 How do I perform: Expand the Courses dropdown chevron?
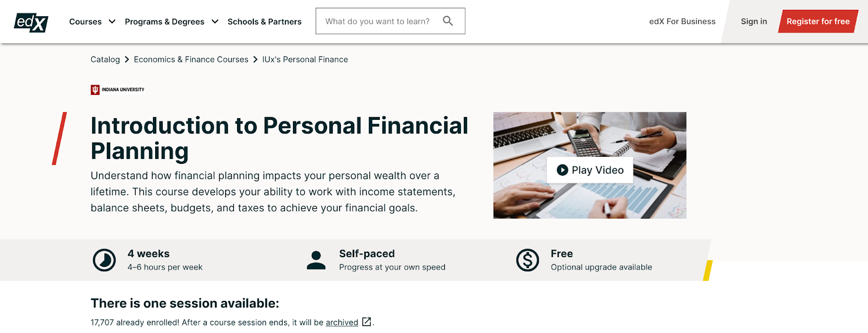112,22
